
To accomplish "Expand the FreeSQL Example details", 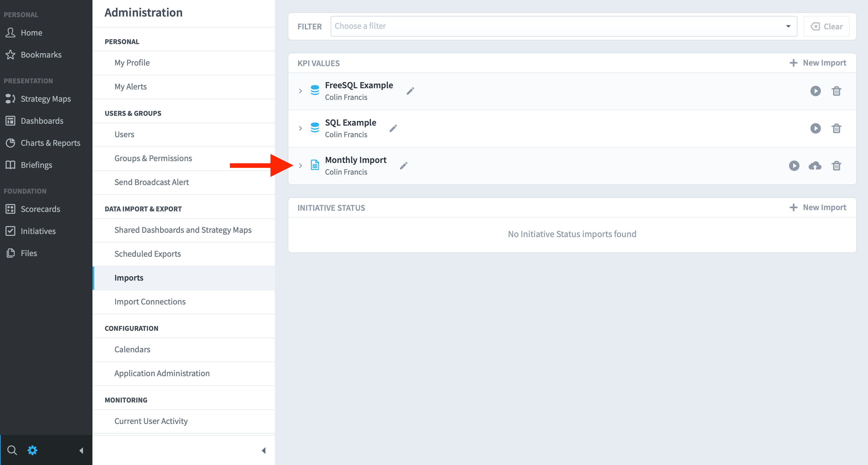I will click(x=300, y=91).
